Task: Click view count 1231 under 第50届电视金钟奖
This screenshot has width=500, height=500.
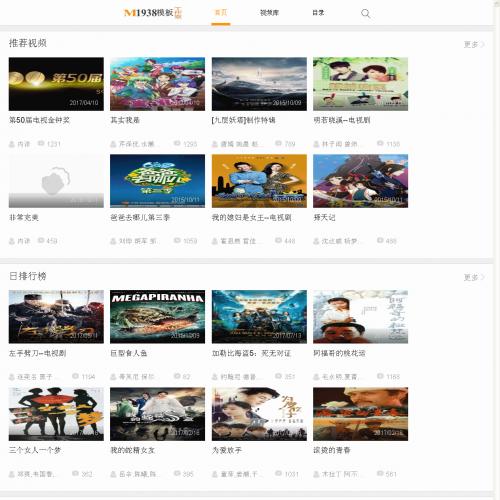Action: pos(54,144)
